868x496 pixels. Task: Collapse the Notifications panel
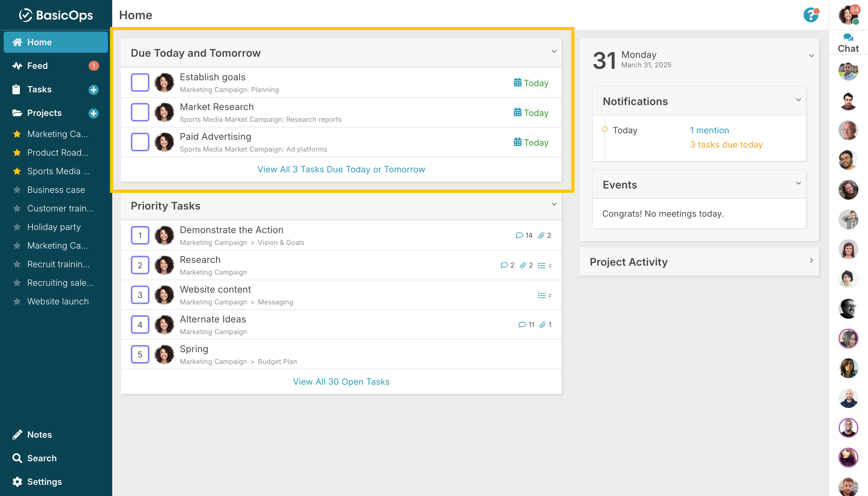coord(798,100)
